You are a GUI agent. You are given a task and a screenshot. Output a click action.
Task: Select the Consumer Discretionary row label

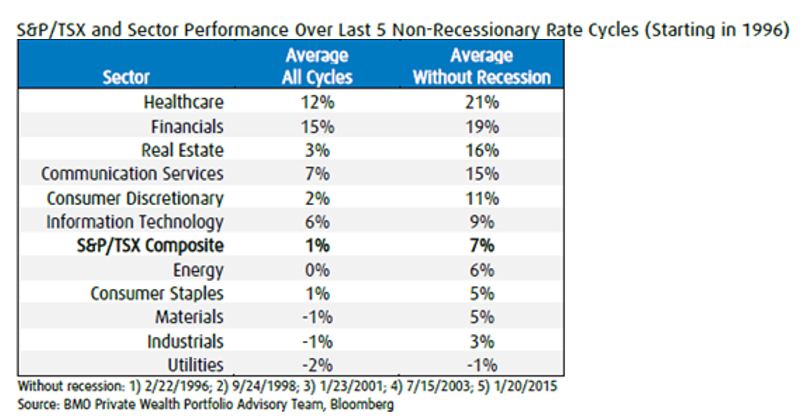[x=133, y=198]
